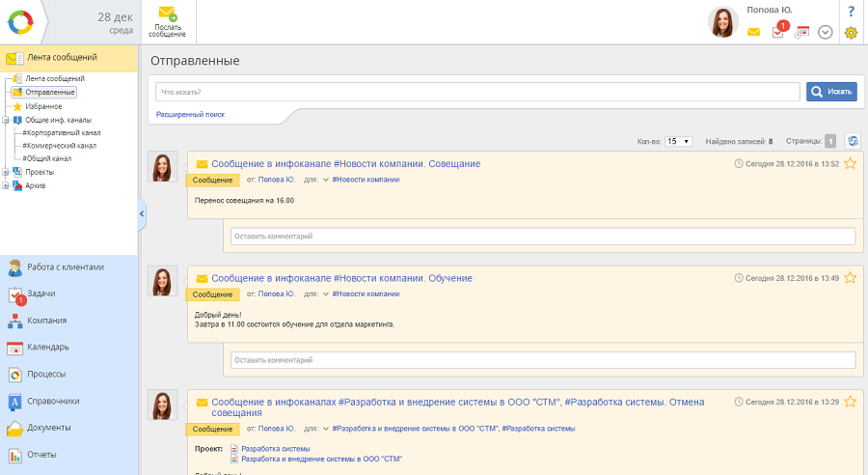The height and width of the screenshot is (475, 868).
Task: Open message title ending in Отмена совещания
Action: (x=458, y=407)
